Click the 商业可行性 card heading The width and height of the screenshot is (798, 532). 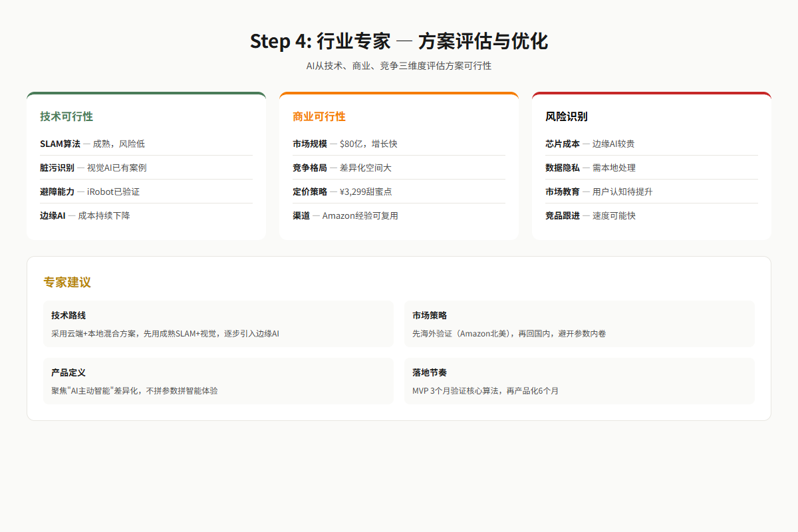319,116
